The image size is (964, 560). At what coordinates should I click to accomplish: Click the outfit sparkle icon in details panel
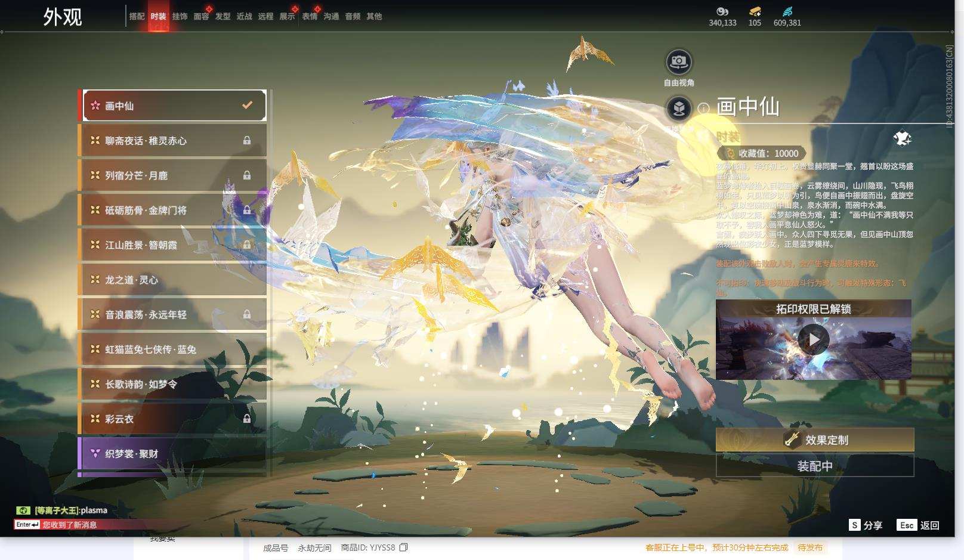902,138
